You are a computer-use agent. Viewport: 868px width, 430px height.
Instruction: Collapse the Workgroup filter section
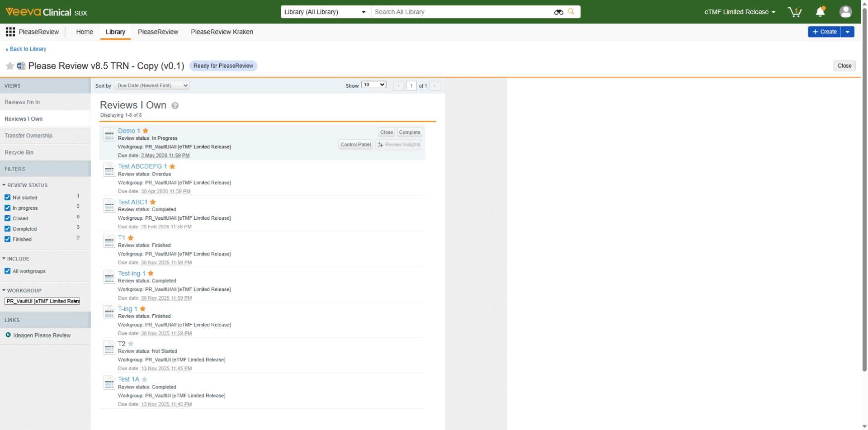click(x=22, y=290)
